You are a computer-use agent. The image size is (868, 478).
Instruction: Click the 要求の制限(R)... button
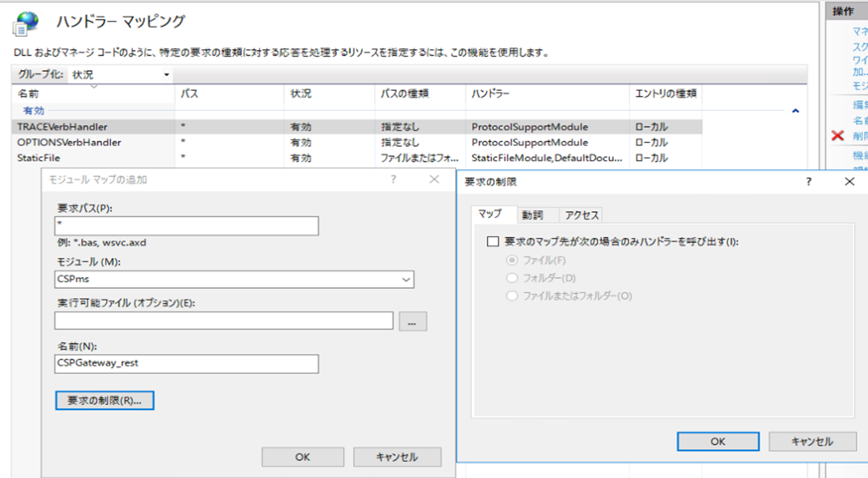[104, 401]
